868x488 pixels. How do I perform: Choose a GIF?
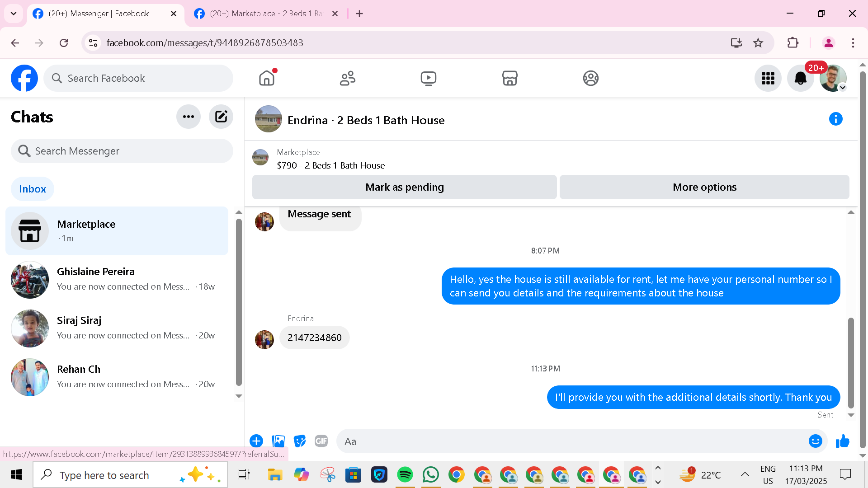click(321, 441)
